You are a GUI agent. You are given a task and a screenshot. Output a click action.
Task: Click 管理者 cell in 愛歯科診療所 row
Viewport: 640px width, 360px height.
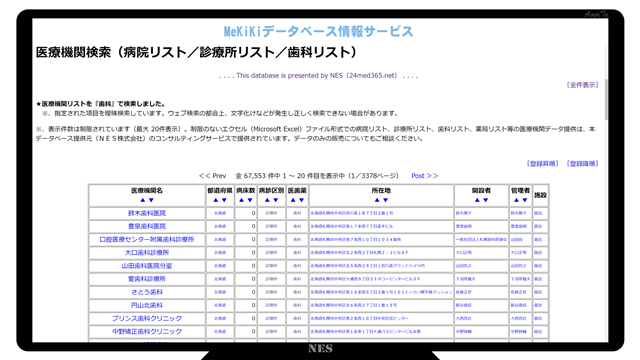520,279
